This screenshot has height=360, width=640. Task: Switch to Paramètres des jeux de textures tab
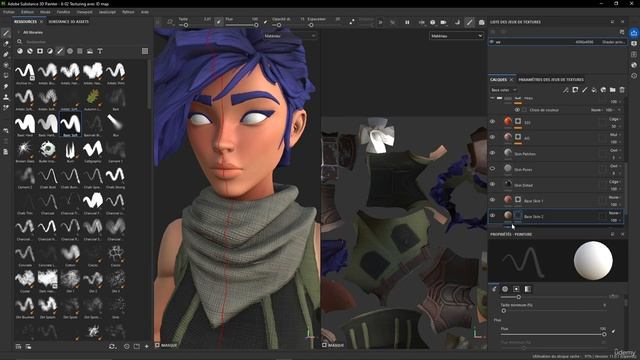551,80
